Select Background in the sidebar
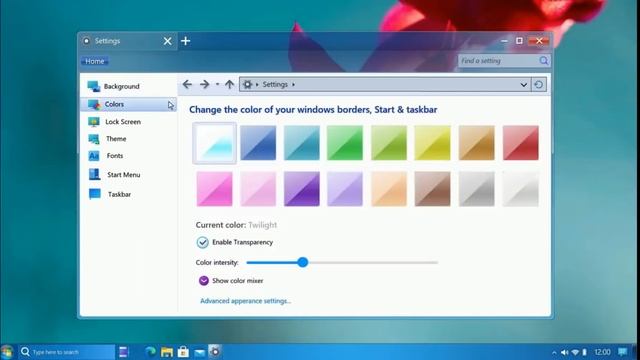This screenshot has width=640, height=360. pos(129,86)
